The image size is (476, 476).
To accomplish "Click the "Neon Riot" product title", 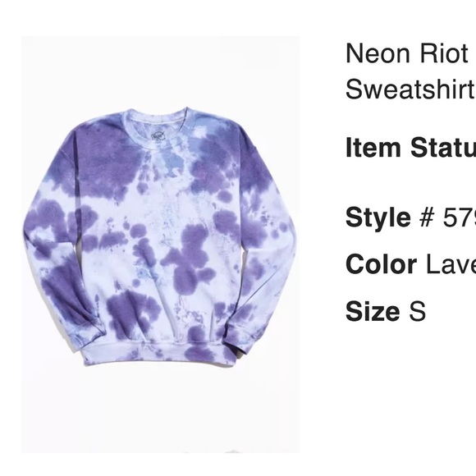I will coord(407,53).
